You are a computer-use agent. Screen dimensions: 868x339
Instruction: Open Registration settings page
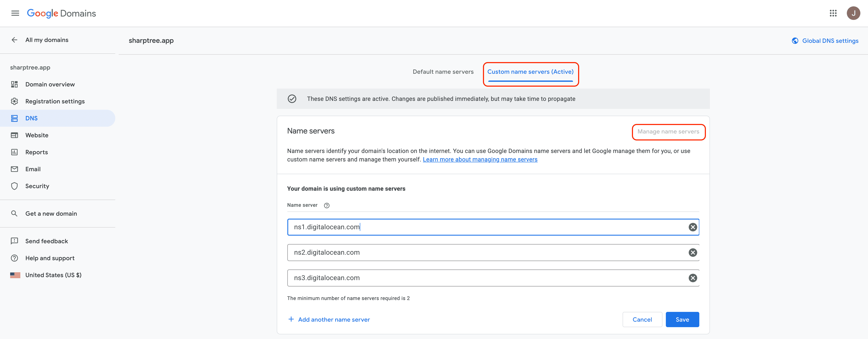pos(58,101)
